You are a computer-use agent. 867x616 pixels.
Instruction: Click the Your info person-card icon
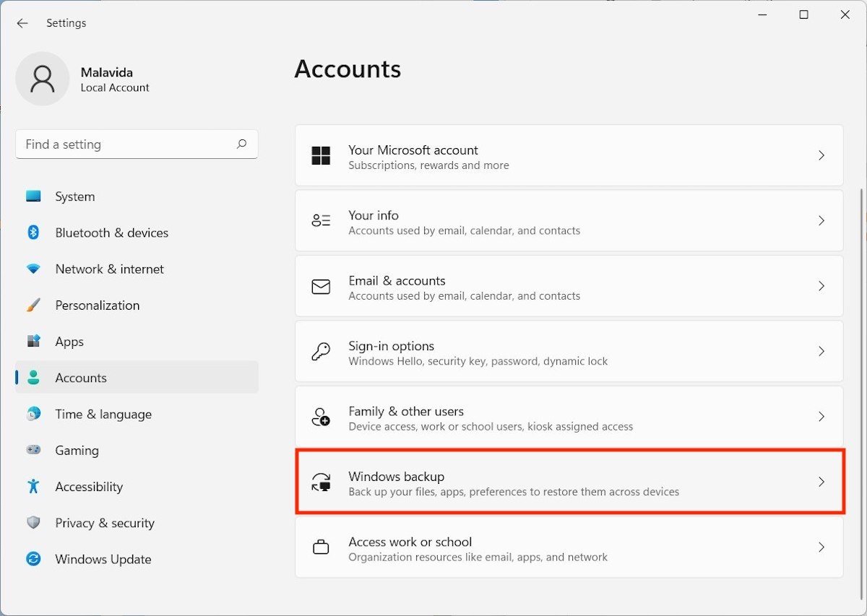pos(321,221)
